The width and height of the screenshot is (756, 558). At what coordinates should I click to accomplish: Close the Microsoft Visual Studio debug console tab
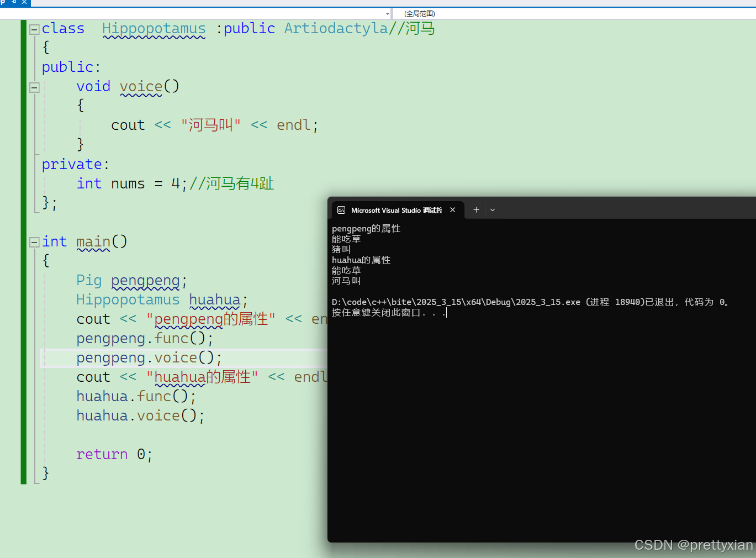(x=453, y=210)
